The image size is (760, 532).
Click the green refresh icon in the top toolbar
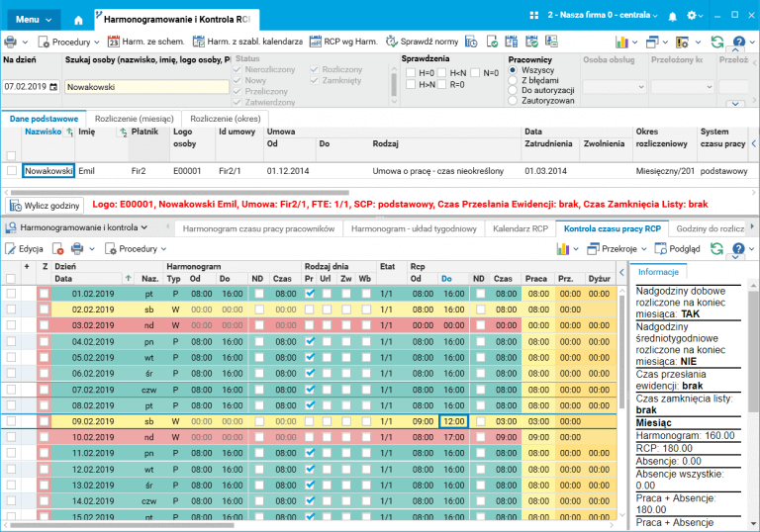tap(717, 42)
